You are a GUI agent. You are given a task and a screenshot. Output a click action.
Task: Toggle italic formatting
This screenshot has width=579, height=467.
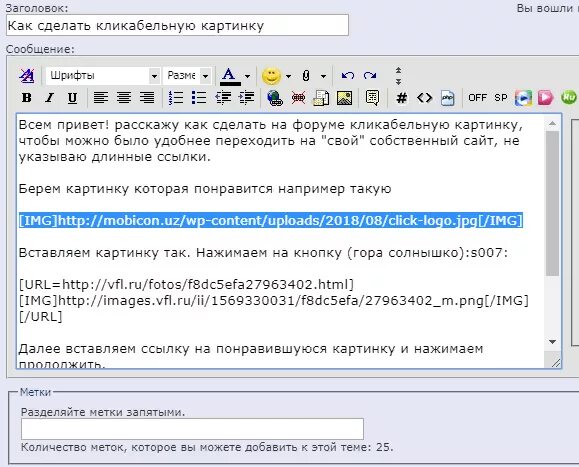point(49,98)
